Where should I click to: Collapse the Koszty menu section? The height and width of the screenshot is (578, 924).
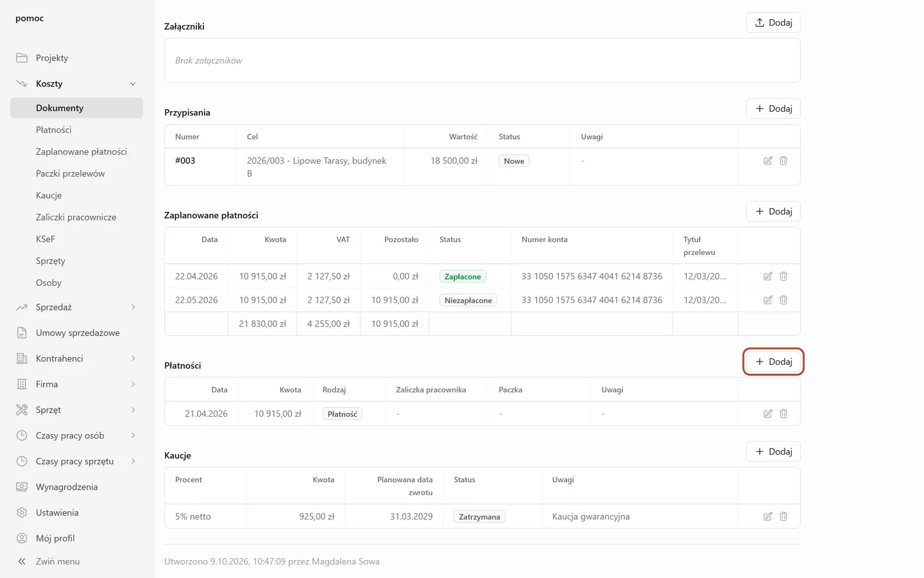pyautogui.click(x=133, y=83)
